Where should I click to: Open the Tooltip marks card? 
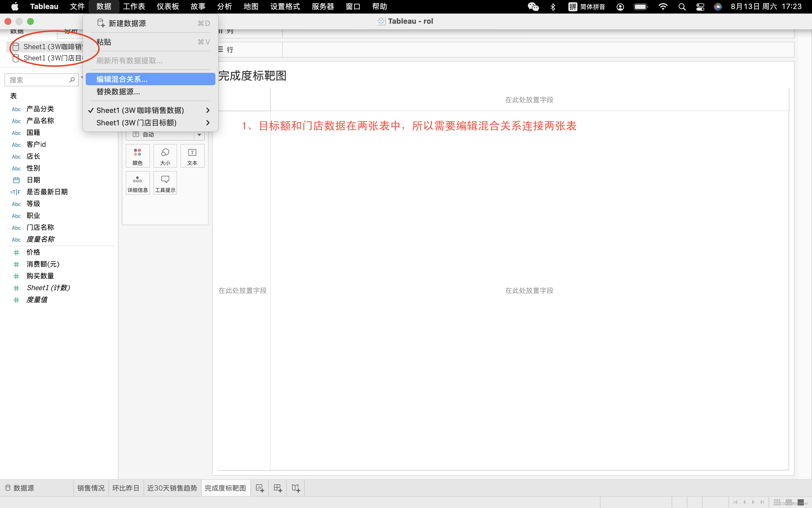click(x=165, y=183)
